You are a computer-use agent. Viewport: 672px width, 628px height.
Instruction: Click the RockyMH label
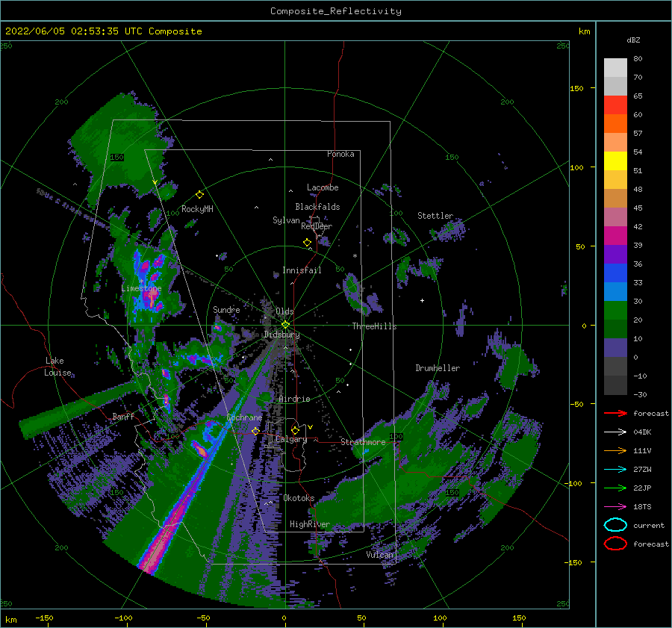(x=197, y=209)
